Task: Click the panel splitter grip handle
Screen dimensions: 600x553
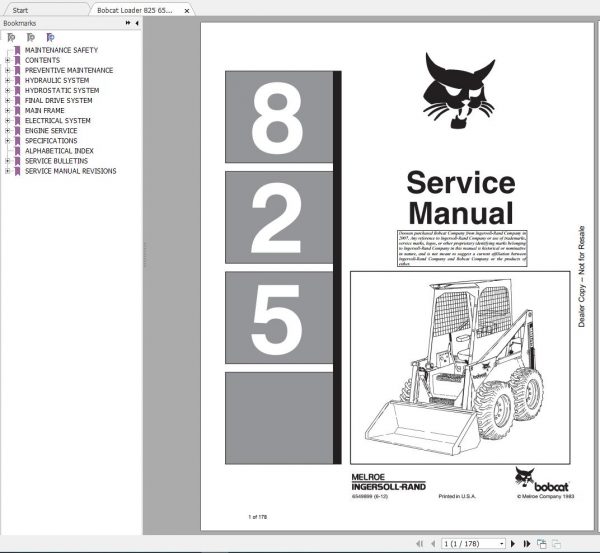Action: [145, 254]
